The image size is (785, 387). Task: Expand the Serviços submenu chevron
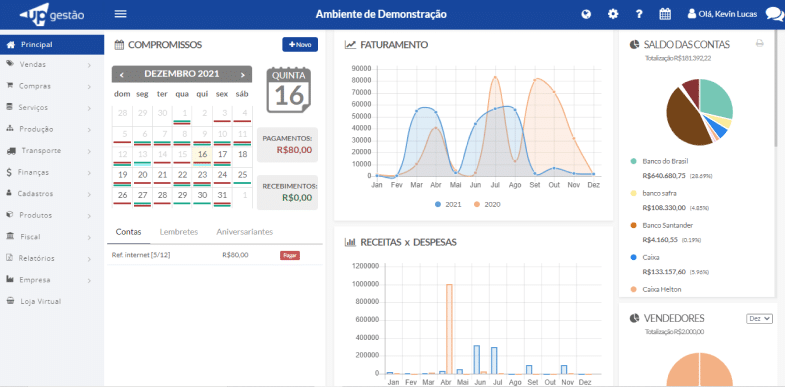(89, 108)
